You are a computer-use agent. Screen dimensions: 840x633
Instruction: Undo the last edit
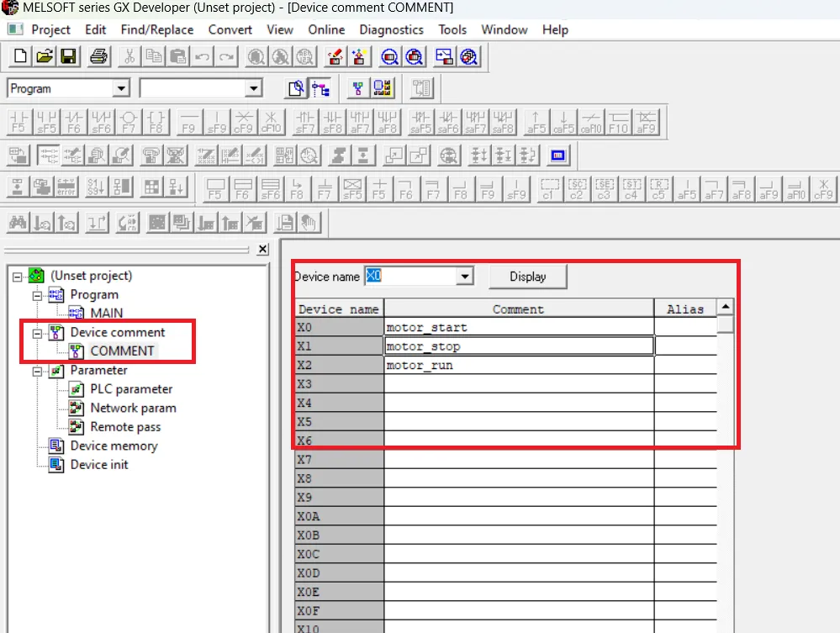pyautogui.click(x=201, y=56)
